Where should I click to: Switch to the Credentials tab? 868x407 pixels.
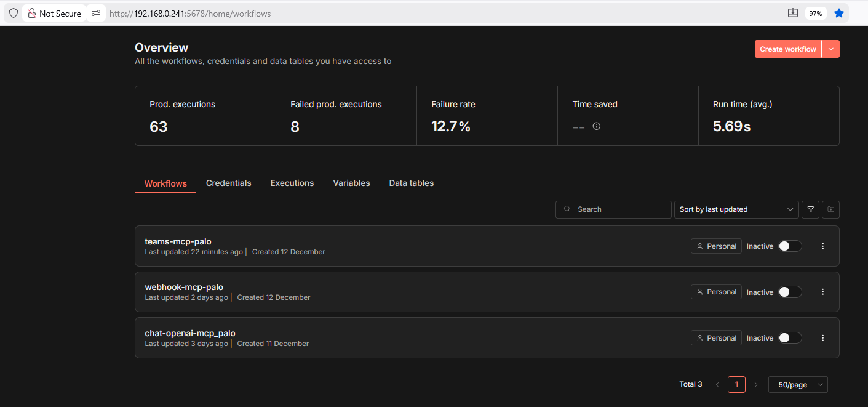(x=228, y=183)
